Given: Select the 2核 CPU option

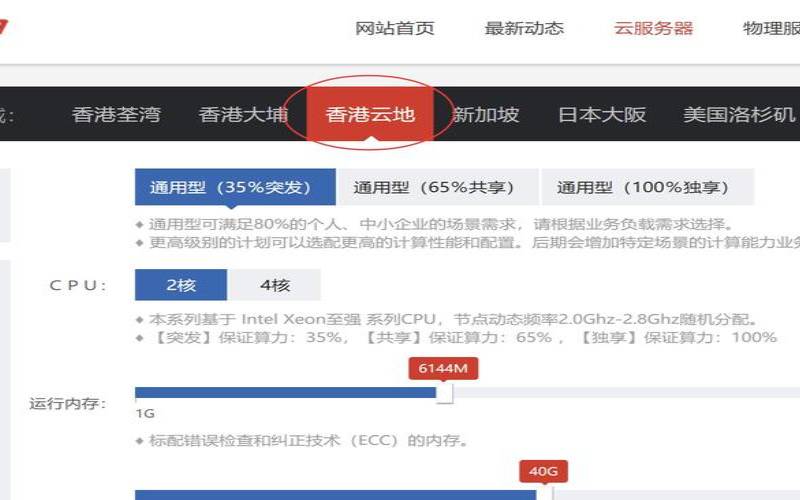Looking at the screenshot, I should pos(181,285).
